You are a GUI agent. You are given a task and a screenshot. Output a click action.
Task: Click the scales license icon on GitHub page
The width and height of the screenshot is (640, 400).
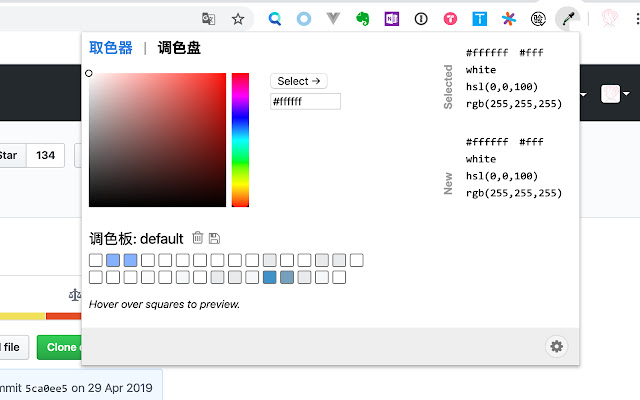75,295
